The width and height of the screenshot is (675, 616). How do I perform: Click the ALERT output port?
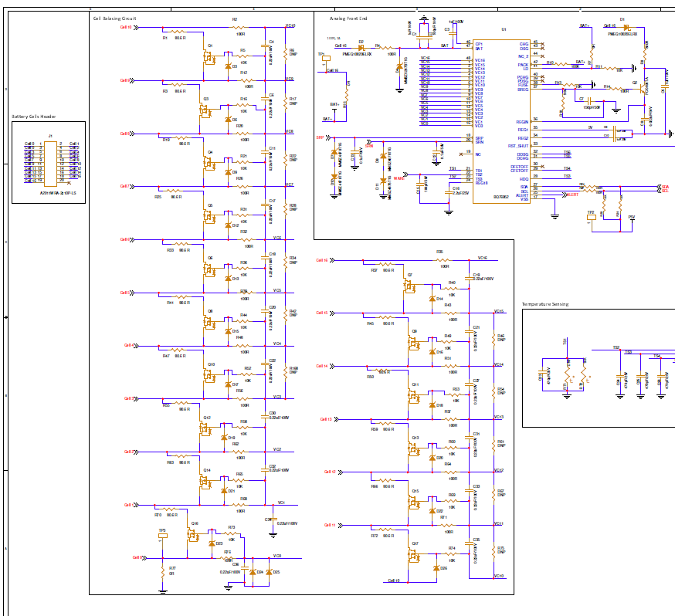pyautogui.click(x=572, y=195)
